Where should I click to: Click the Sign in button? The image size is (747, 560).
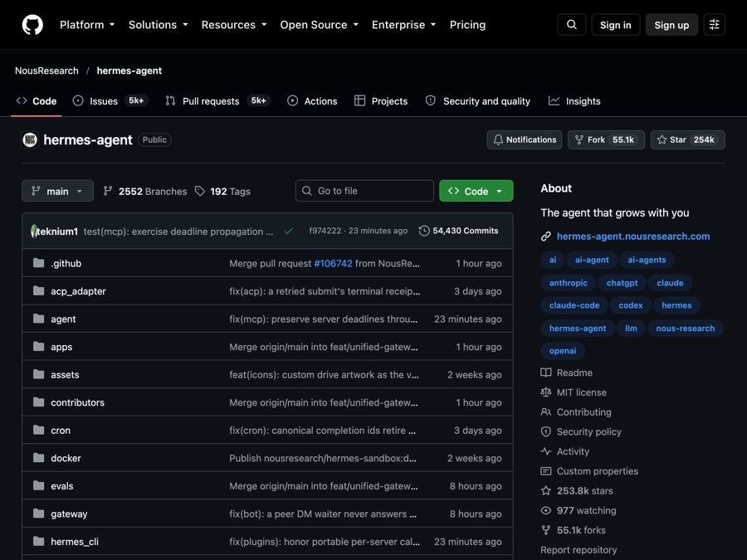pos(616,25)
